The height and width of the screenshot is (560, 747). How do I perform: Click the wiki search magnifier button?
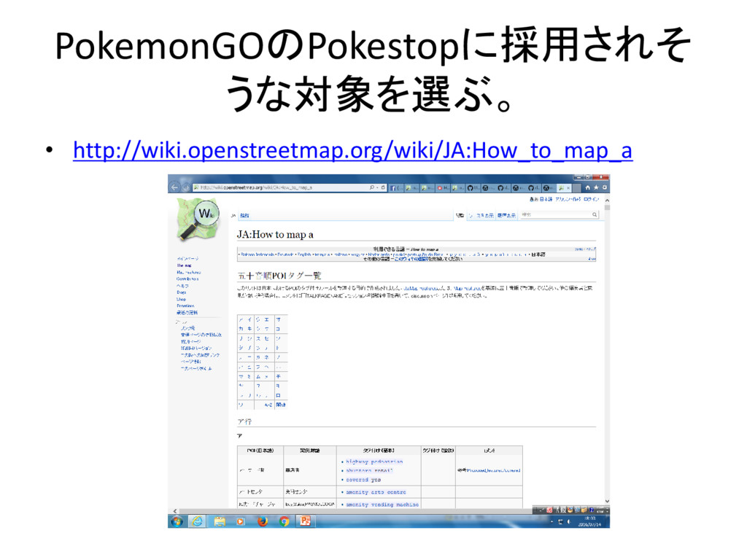point(595,215)
